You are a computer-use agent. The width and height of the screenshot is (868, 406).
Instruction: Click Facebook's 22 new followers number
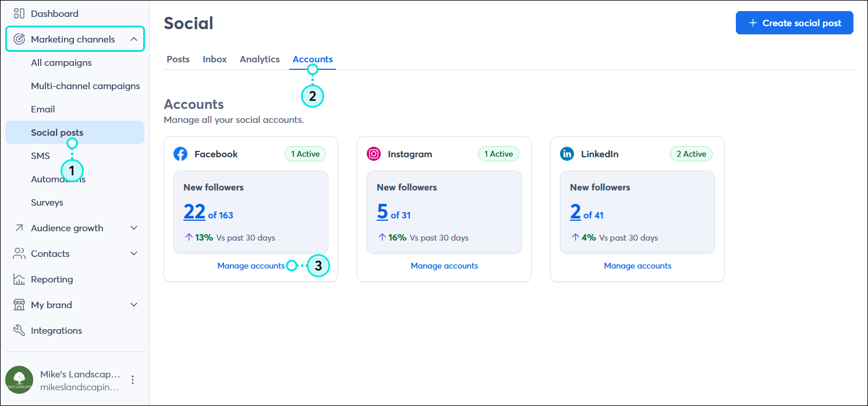194,211
